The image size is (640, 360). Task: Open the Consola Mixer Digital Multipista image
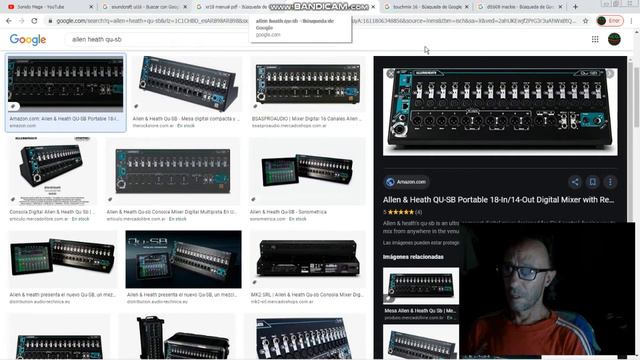pyautogui.click(x=173, y=171)
